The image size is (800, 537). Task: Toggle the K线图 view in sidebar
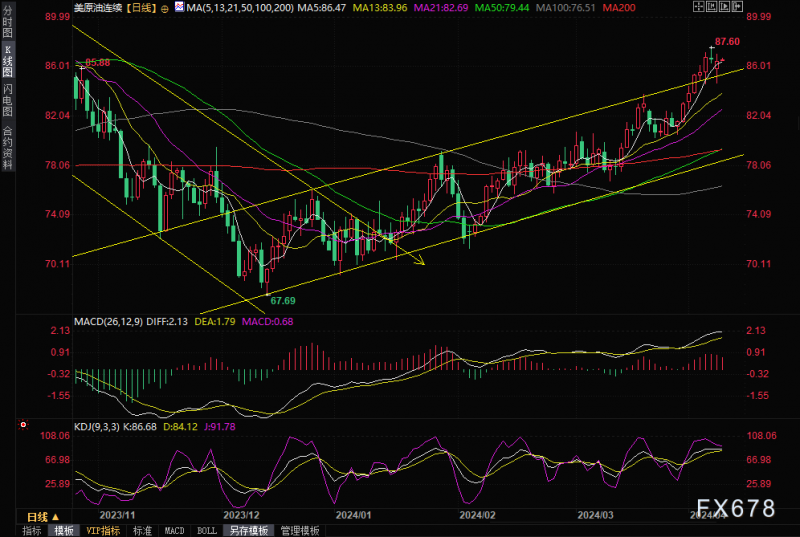click(7, 61)
